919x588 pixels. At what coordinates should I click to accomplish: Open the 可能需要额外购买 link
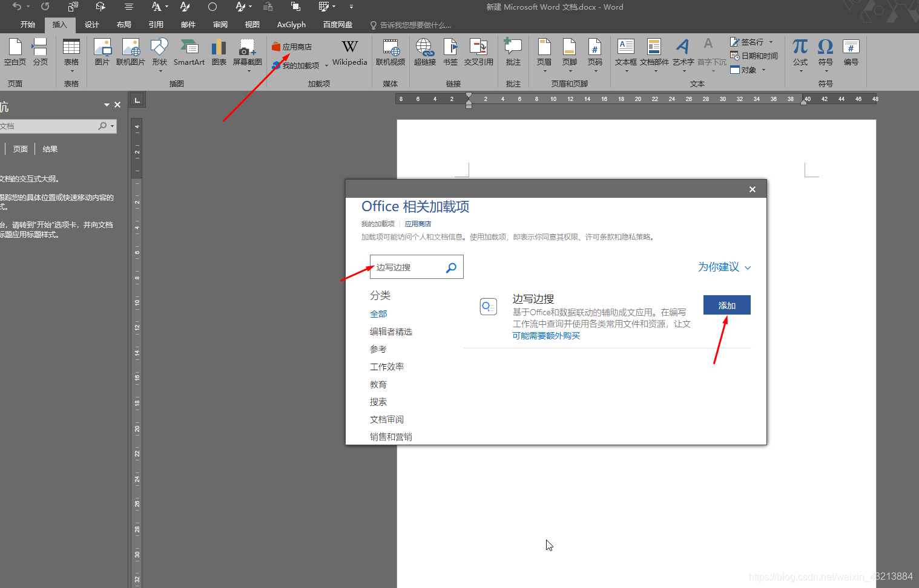click(546, 336)
